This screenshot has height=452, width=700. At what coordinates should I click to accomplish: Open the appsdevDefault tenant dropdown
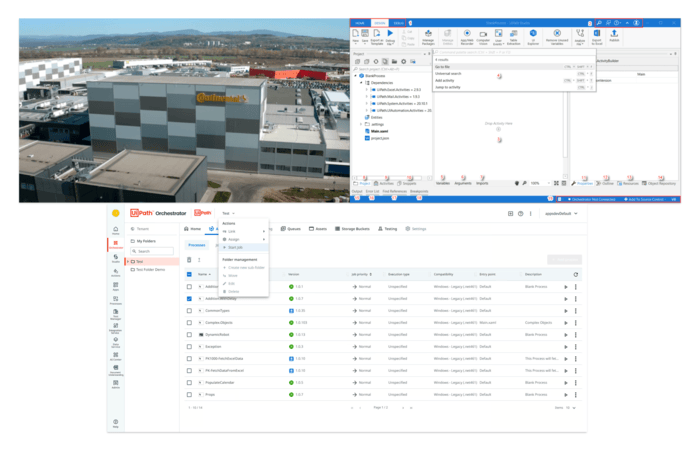tap(561, 213)
